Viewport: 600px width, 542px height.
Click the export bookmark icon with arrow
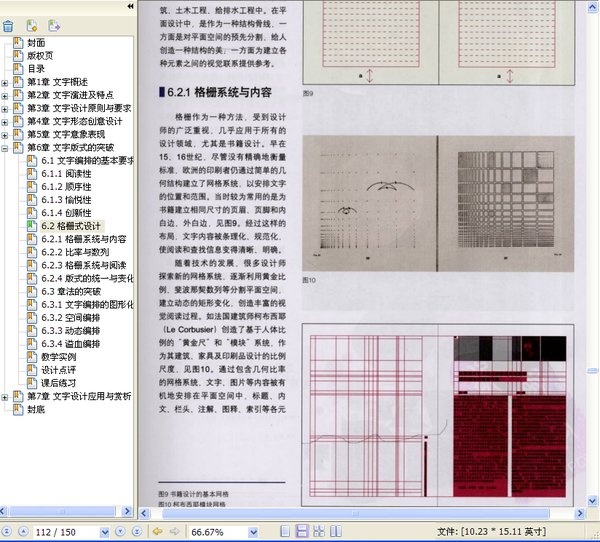click(x=54, y=26)
